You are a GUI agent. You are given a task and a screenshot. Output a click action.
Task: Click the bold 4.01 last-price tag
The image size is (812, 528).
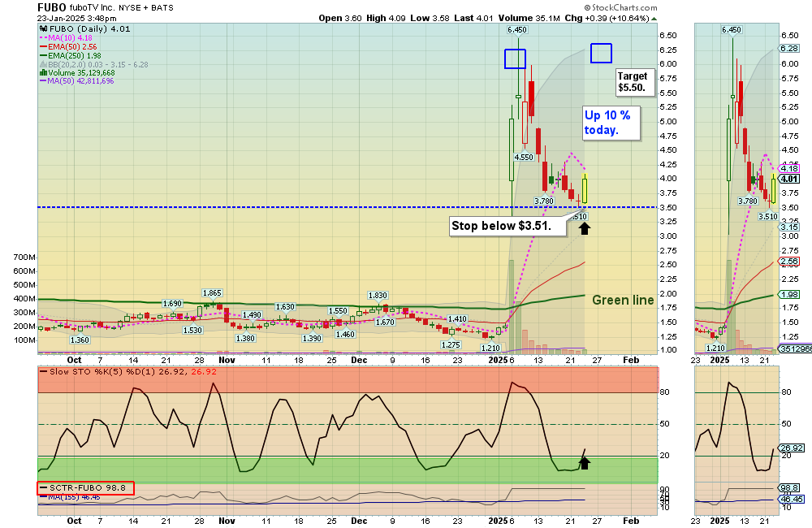[789, 179]
